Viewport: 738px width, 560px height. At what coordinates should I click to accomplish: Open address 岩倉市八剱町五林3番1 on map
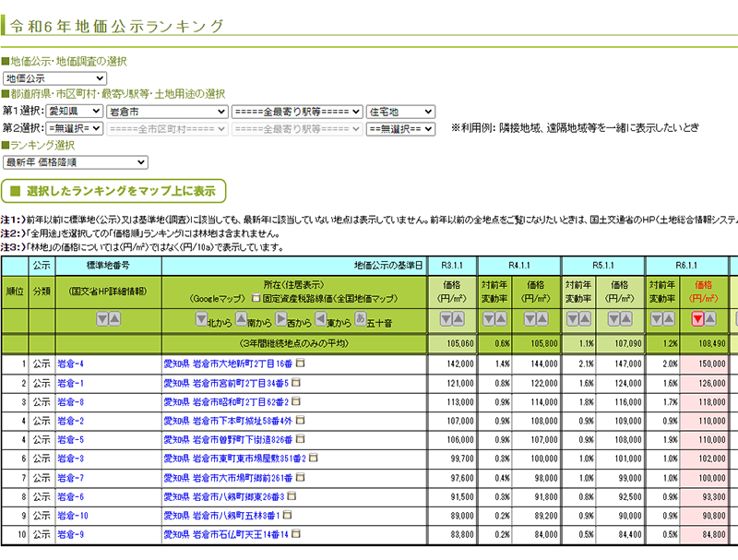point(221,516)
